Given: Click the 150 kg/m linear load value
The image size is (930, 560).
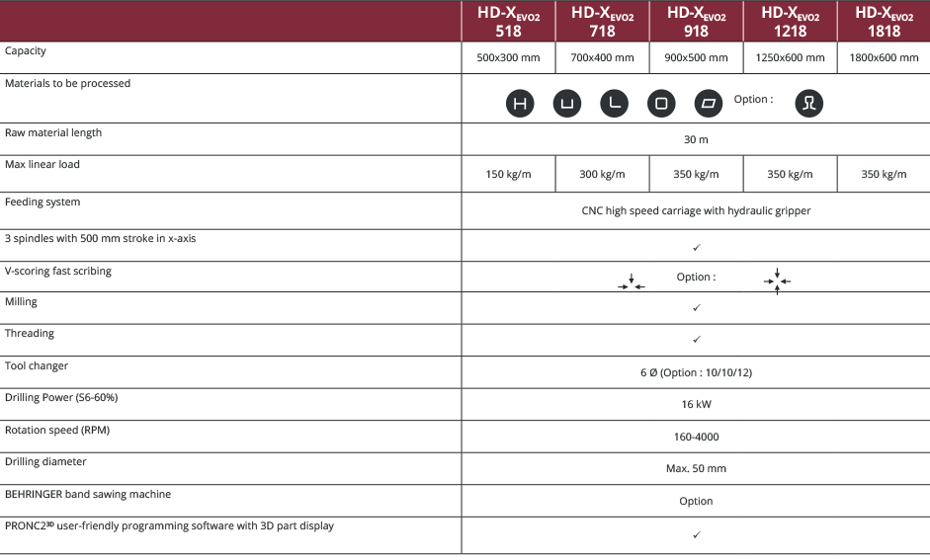Looking at the screenshot, I should click(508, 174).
